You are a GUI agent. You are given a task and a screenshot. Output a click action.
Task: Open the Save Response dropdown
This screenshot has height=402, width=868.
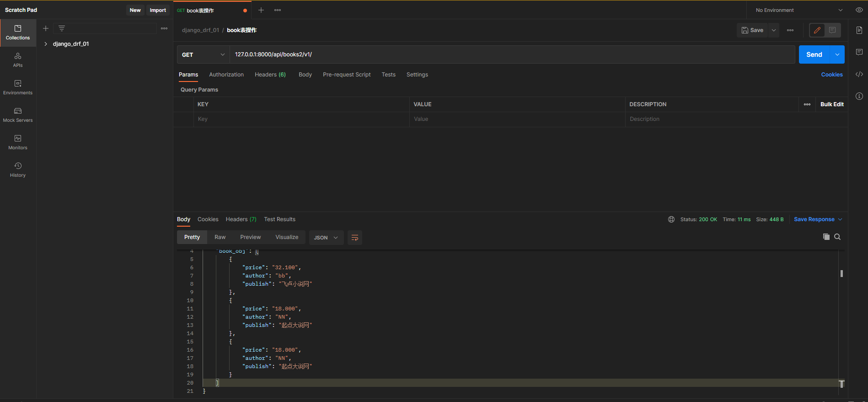(818, 219)
